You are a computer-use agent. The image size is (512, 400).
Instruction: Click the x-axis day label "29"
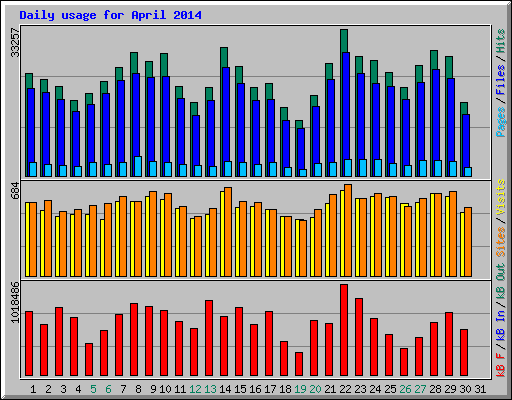click(x=450, y=389)
